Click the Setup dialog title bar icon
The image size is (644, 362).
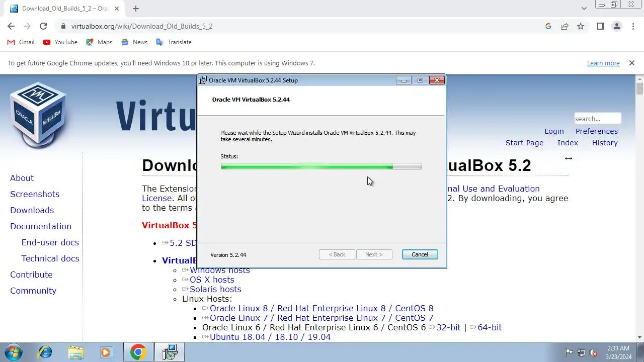click(x=203, y=80)
